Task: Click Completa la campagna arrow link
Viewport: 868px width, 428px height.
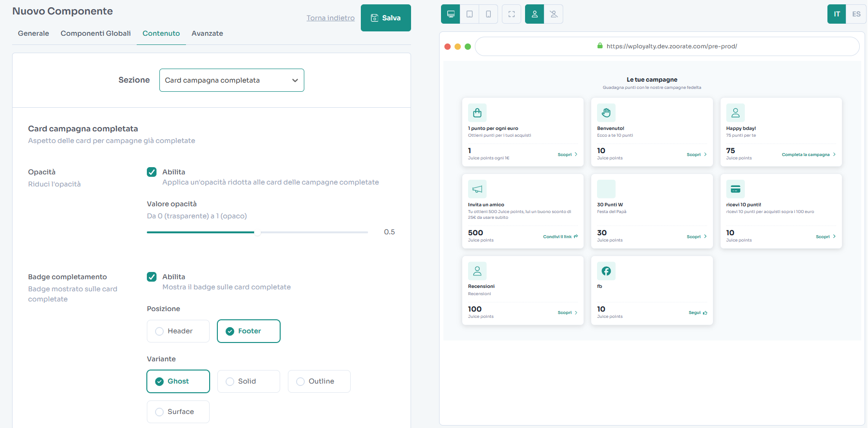Action: [809, 155]
